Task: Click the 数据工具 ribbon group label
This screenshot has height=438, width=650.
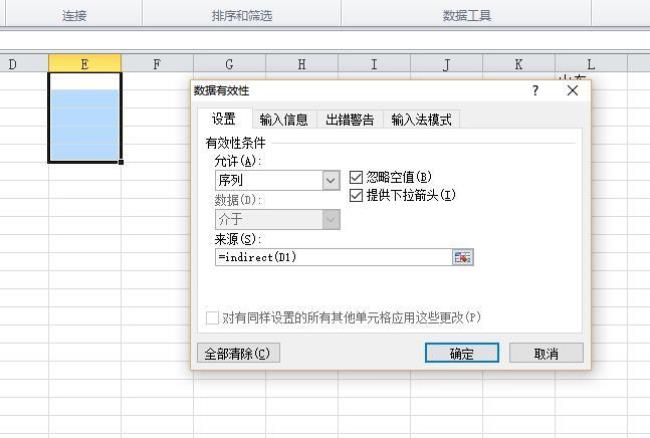Action: pyautogui.click(x=467, y=16)
